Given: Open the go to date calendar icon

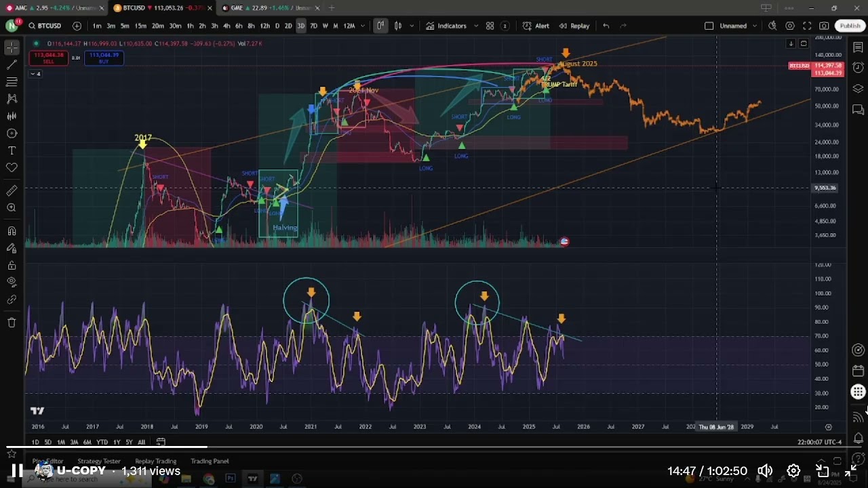Looking at the screenshot, I should [x=161, y=442].
